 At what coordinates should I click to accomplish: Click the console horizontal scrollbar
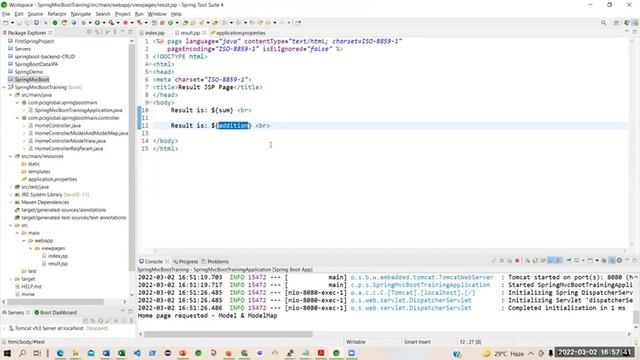[x=228, y=334]
